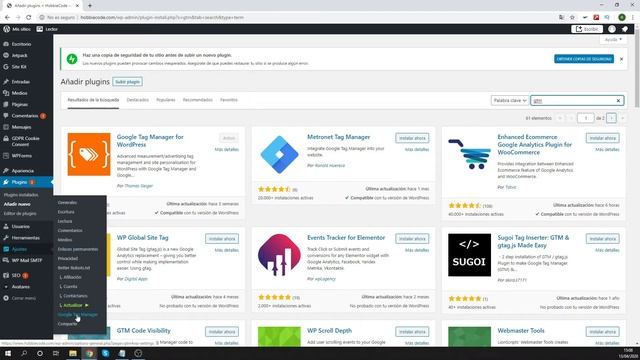The height and width of the screenshot is (360, 640).
Task: Clear the plugin search field
Action: point(618,100)
